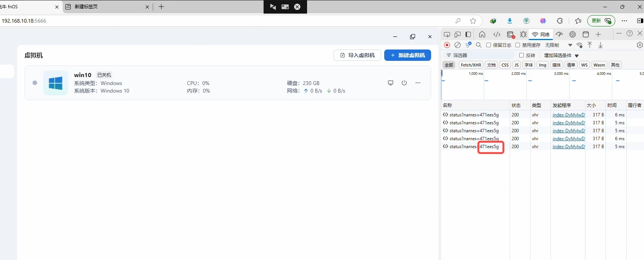
Task: Open network search magnifier
Action: click(479, 45)
